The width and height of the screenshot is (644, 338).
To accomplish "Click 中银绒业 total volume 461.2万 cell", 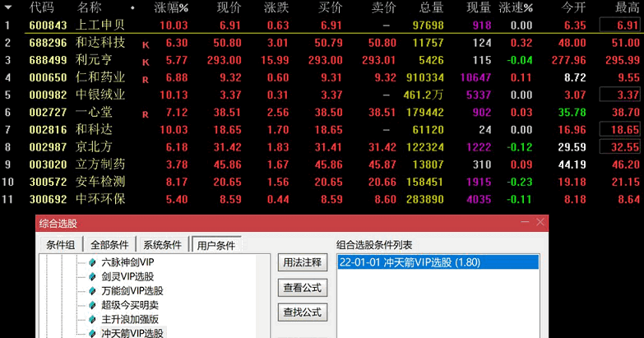I will point(423,95).
